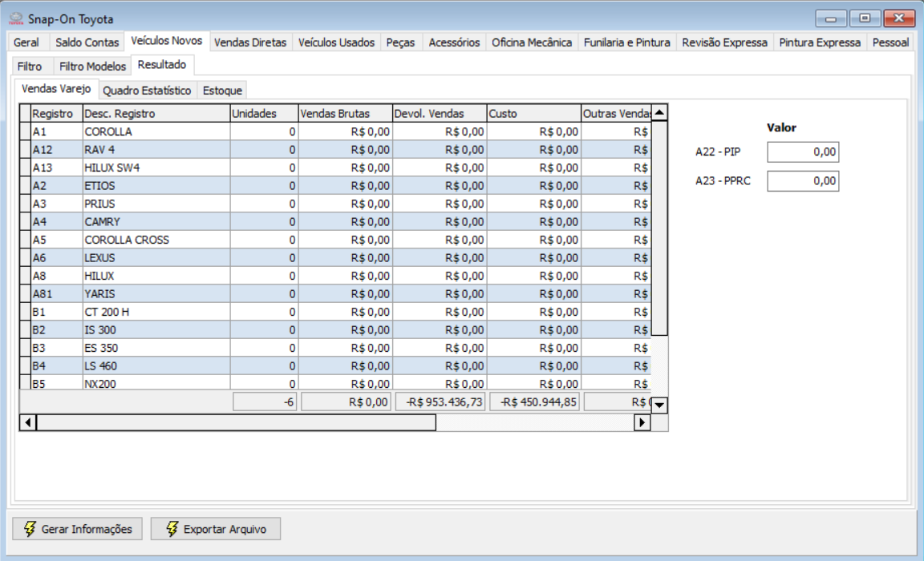This screenshot has height=561, width=924.
Task: Select the CT 200 H cell
Action: pyautogui.click(x=156, y=312)
